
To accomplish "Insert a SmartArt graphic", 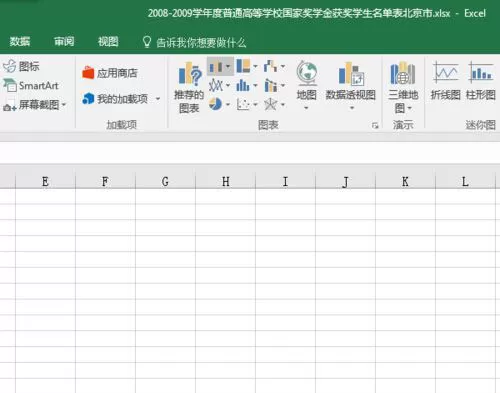I will click(31, 86).
